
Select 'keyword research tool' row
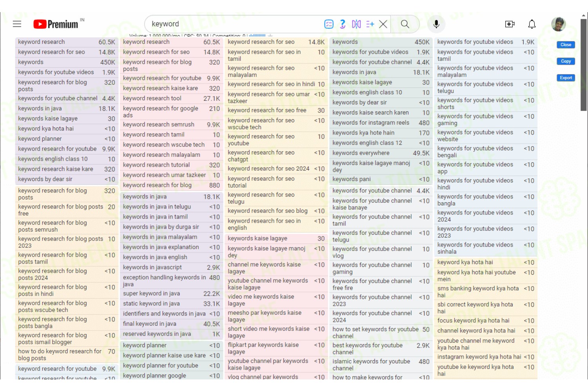coord(171,98)
